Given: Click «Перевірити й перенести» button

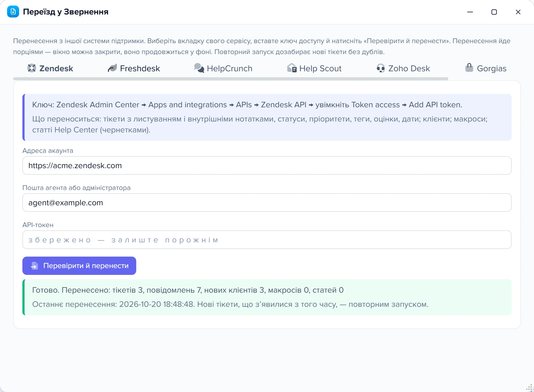Looking at the screenshot, I should 79,266.
